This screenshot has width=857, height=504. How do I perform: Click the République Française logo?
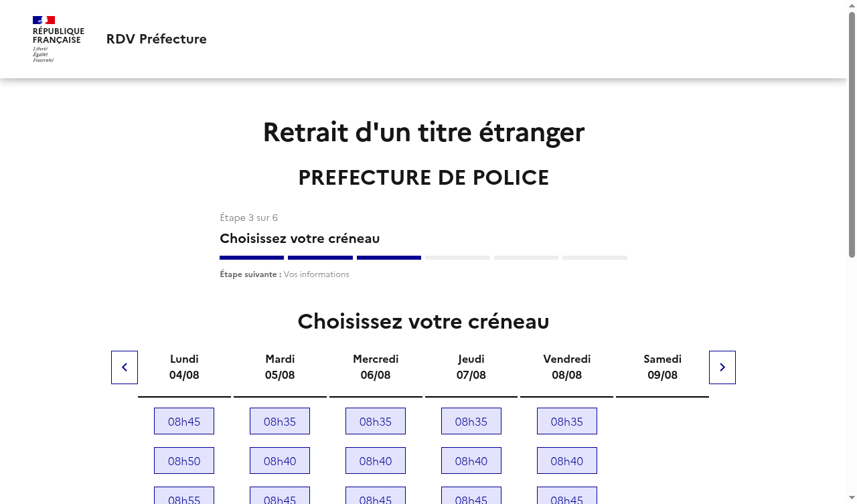tap(58, 39)
